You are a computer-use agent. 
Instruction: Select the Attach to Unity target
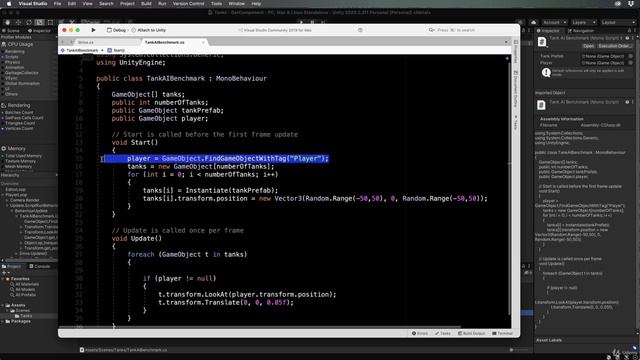pyautogui.click(x=149, y=30)
